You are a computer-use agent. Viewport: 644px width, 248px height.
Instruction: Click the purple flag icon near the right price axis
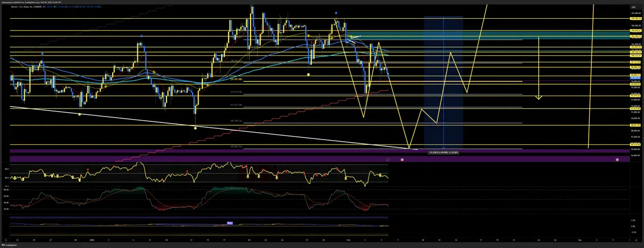pyautogui.click(x=617, y=159)
